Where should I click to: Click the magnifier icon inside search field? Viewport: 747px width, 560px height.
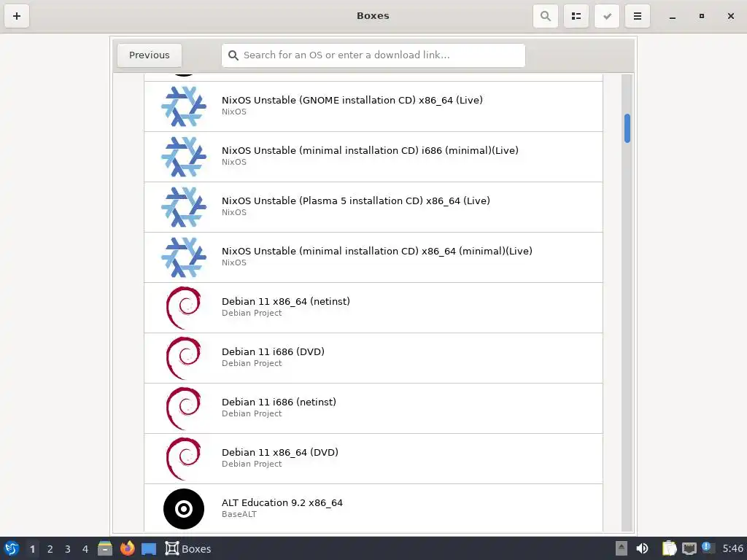(233, 55)
